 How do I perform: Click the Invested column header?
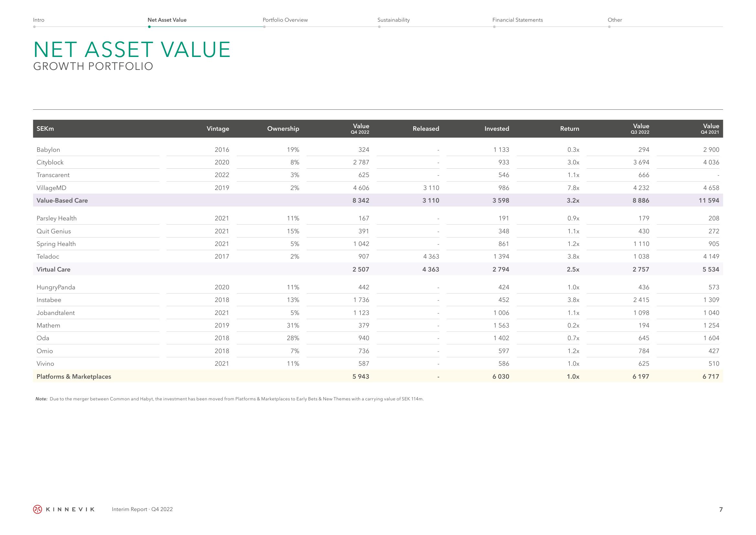[x=497, y=128]
